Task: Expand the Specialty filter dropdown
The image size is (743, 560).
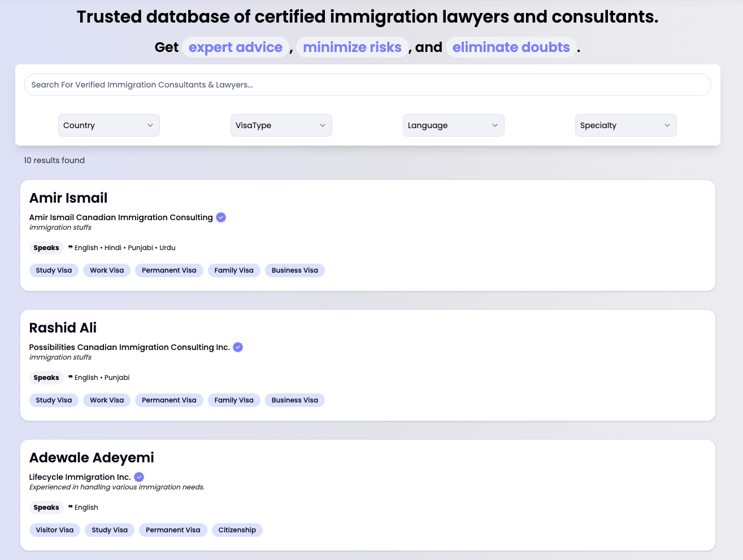Action: [x=626, y=125]
